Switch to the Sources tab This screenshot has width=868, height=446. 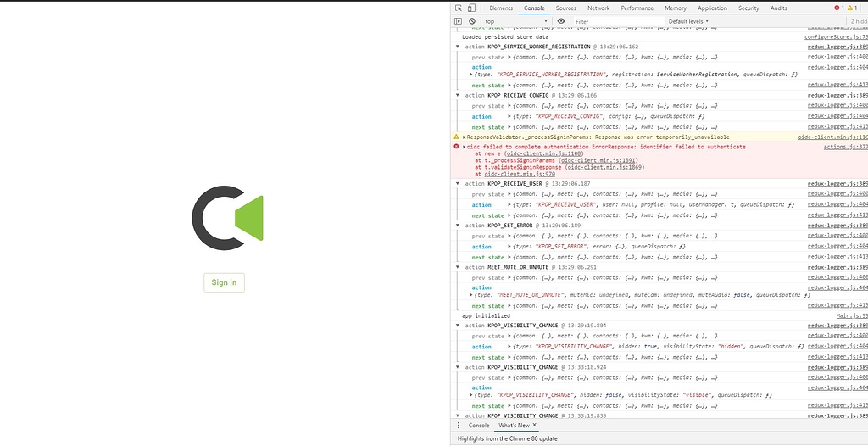pyautogui.click(x=566, y=8)
